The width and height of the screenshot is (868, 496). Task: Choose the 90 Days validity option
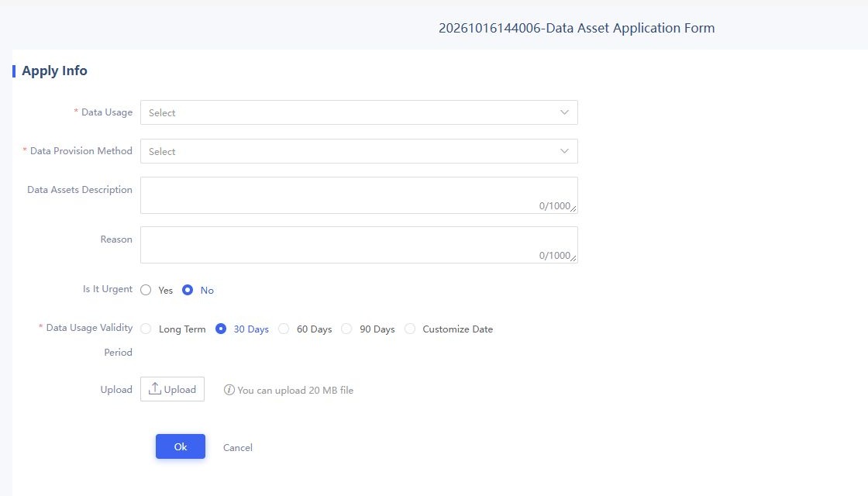[x=346, y=329]
